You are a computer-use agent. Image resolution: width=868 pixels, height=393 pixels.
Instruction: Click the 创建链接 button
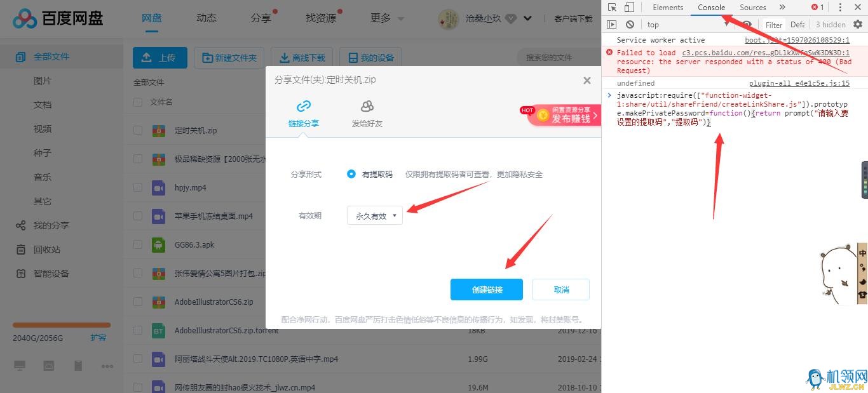coord(487,290)
